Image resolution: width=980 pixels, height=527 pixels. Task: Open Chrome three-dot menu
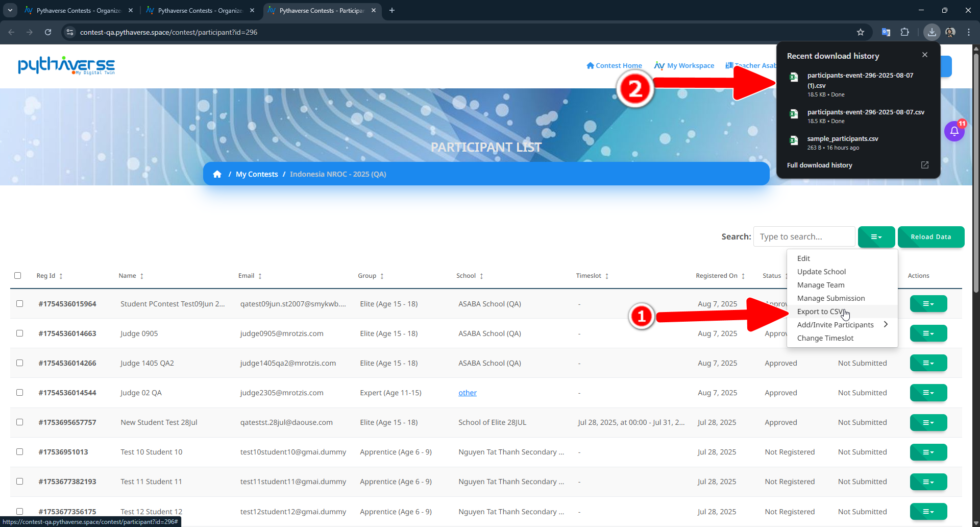click(x=969, y=32)
